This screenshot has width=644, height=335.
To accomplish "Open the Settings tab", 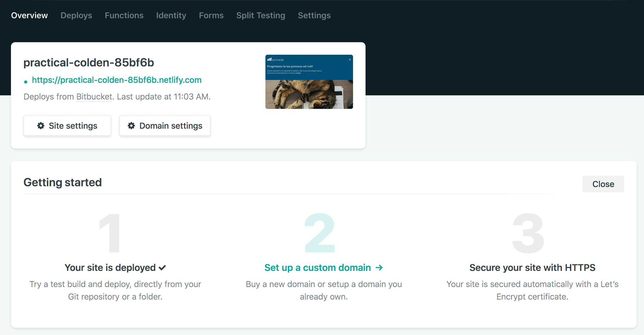I will coord(314,15).
